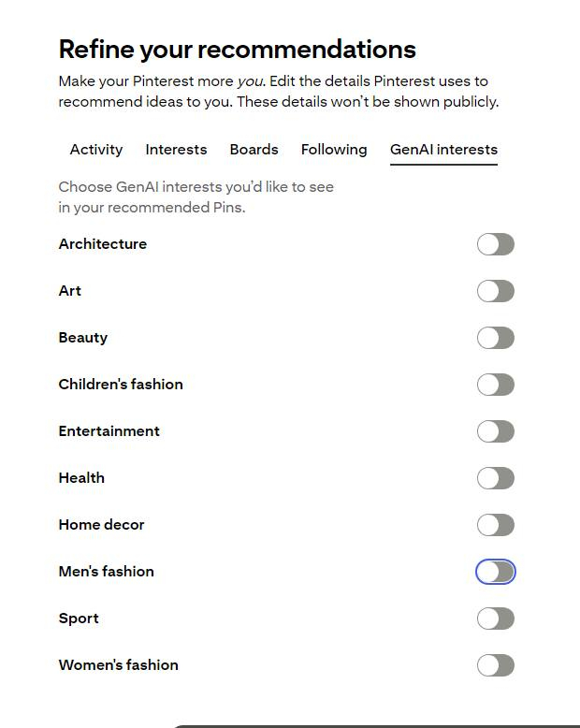580x728 pixels.
Task: Go to the Boards tab
Action: click(254, 150)
